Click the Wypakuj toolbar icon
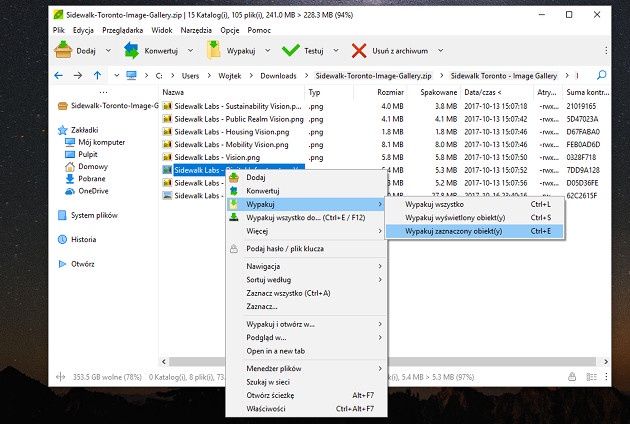 (x=213, y=50)
